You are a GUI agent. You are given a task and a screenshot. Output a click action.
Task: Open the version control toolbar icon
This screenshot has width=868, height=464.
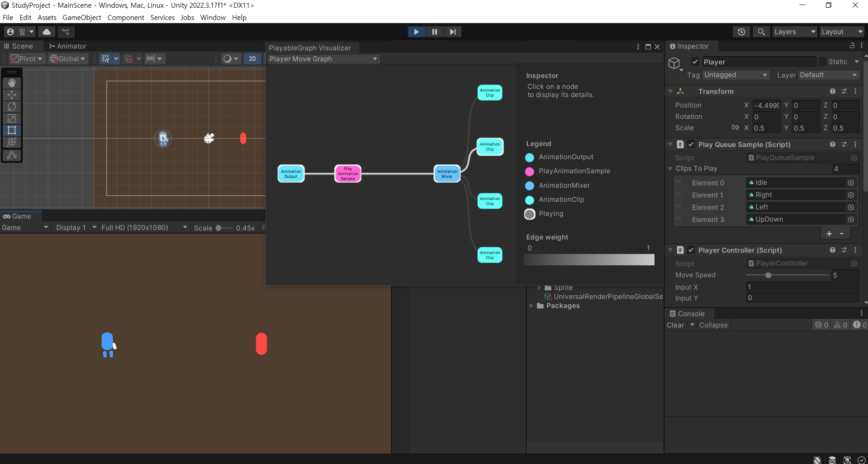(66, 32)
